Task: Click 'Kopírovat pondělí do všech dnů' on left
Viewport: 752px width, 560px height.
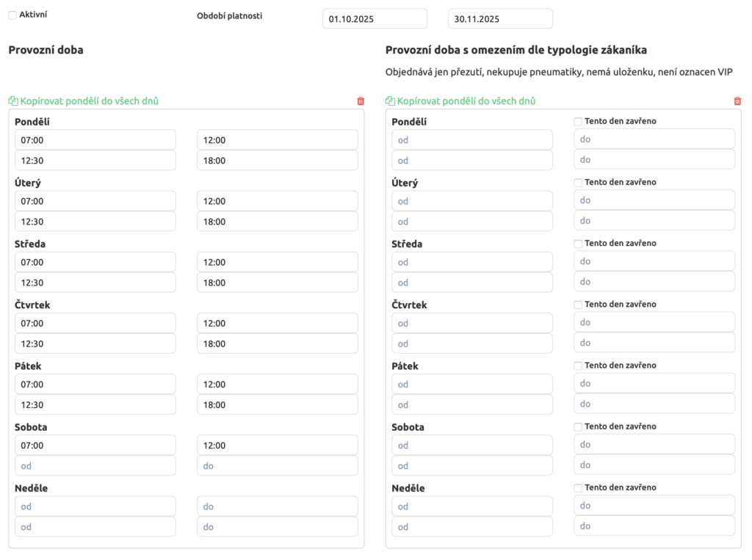Action: pos(89,101)
